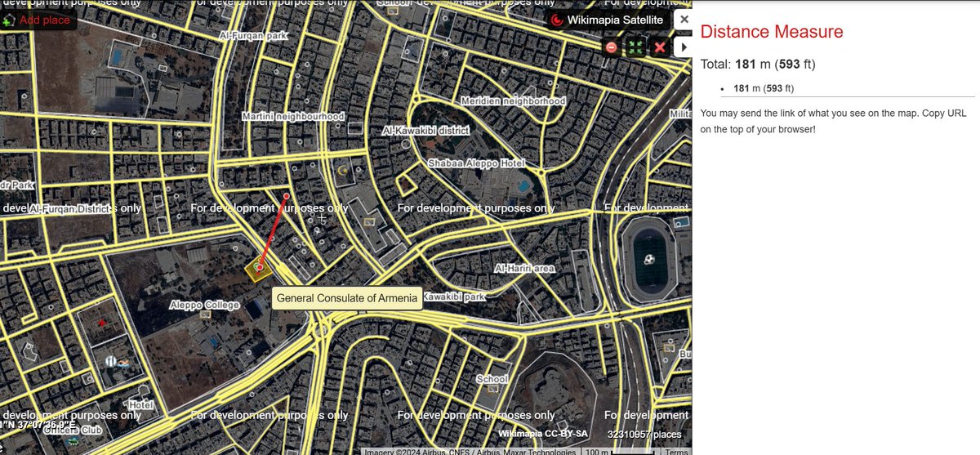Click the red measure endpoint on the consulate
Viewport: 980px width, 455px height.
[x=260, y=267]
